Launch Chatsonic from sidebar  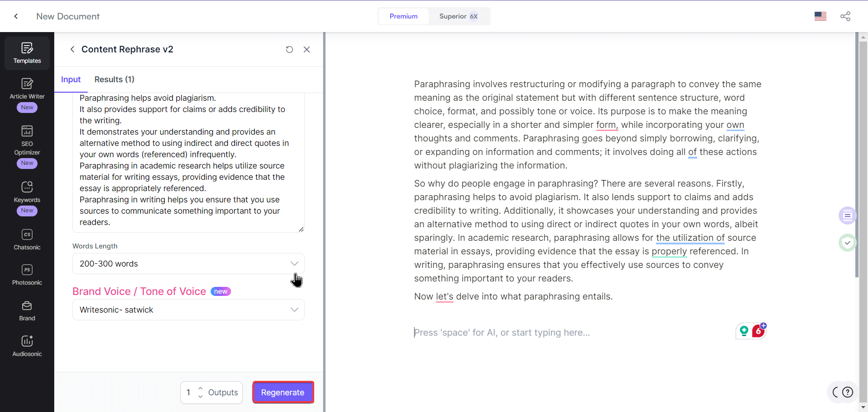click(x=27, y=239)
